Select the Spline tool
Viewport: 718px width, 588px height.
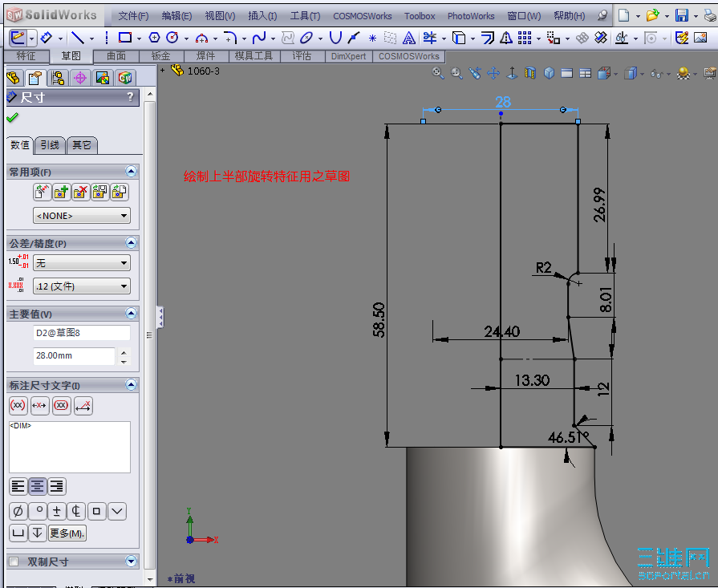pos(259,38)
